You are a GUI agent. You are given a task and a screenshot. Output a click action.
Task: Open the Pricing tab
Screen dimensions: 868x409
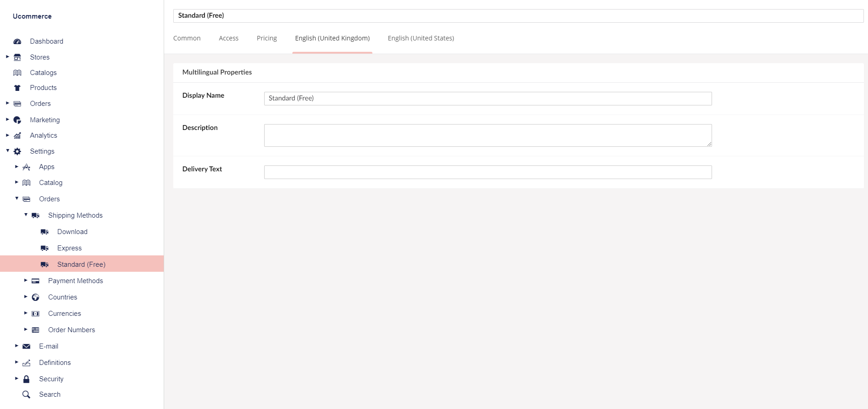coord(267,38)
